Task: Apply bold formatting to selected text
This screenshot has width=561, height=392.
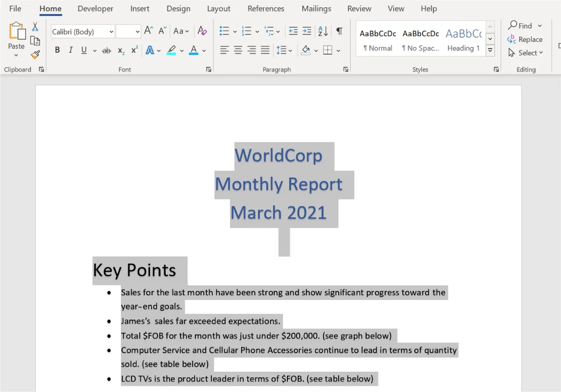Action: pos(57,50)
